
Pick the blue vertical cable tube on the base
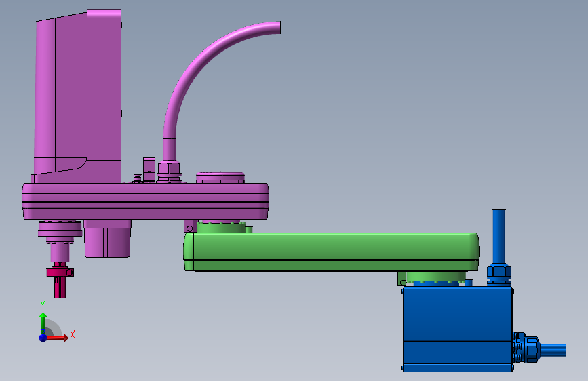(498, 237)
